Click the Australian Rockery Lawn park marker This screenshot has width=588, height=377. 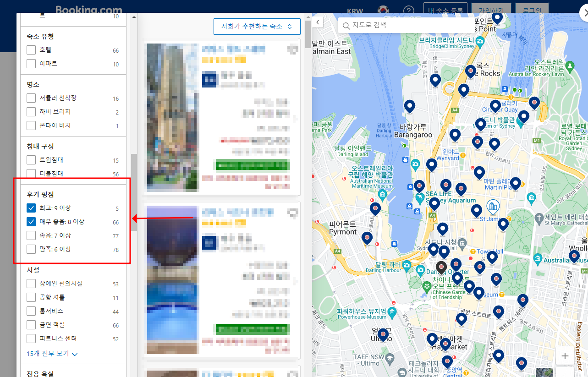pos(570,67)
